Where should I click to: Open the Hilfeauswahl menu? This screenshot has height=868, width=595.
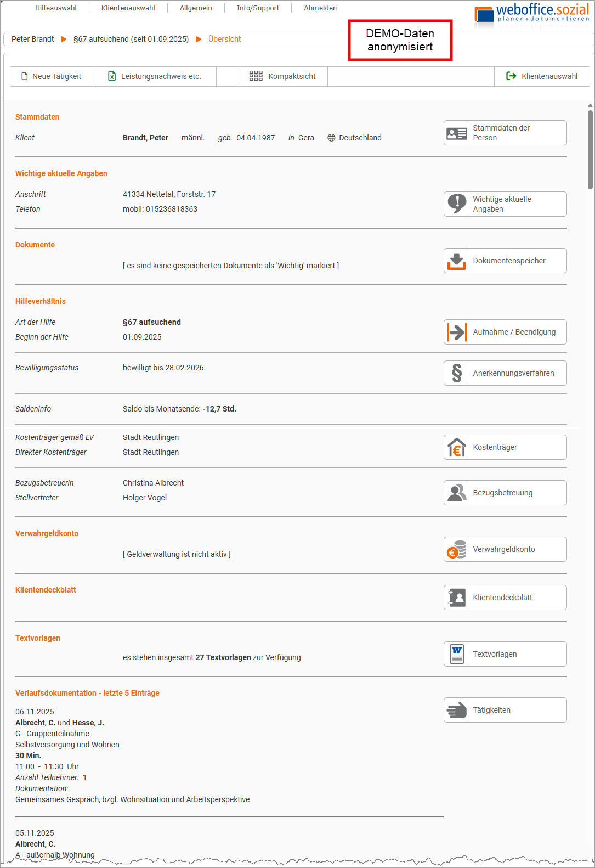point(56,8)
